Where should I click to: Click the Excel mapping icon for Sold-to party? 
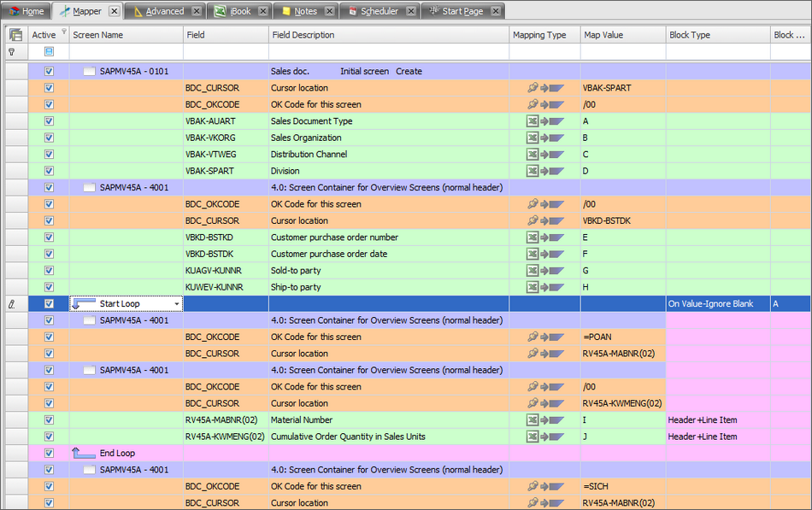[533, 271]
